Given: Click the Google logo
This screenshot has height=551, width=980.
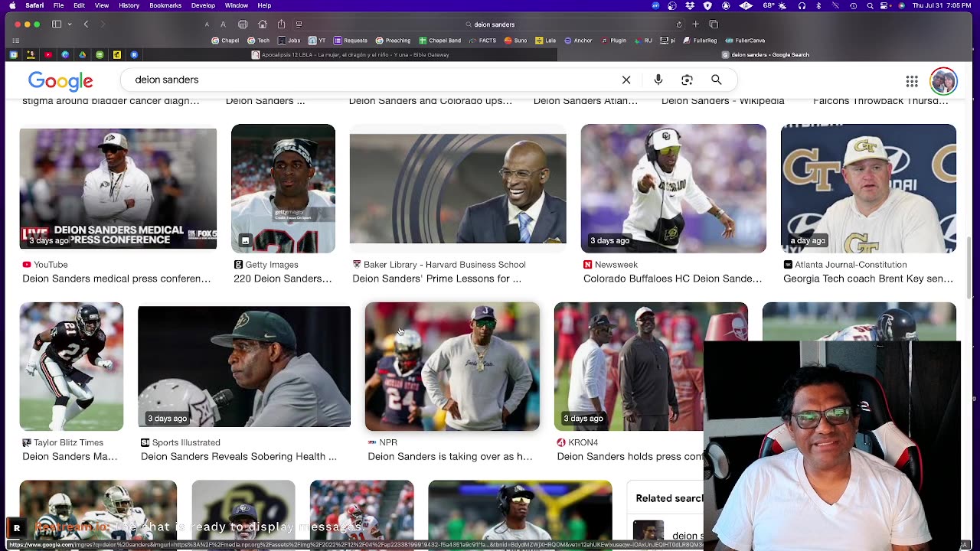Looking at the screenshot, I should click(60, 80).
